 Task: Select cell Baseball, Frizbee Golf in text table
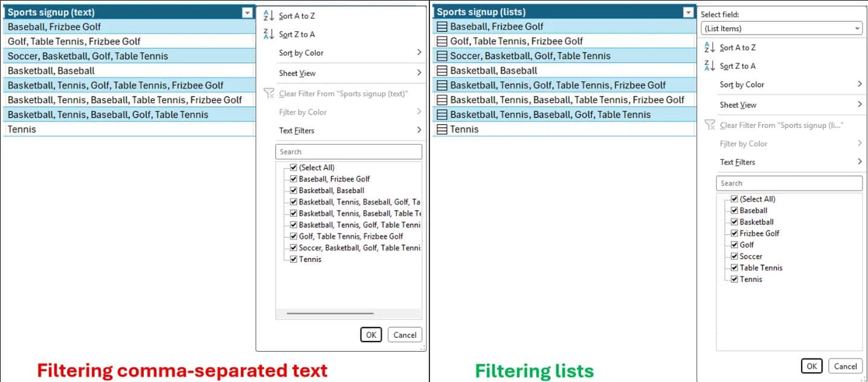129,27
